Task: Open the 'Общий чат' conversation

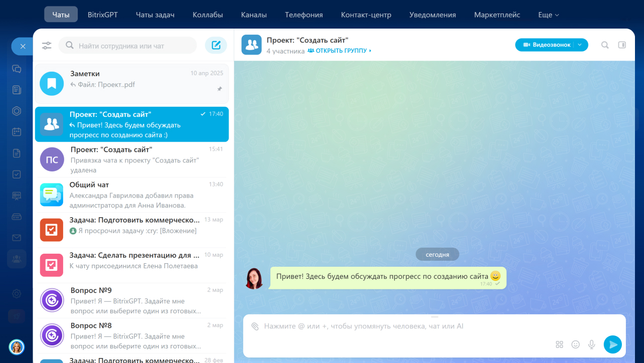Action: [x=131, y=195]
